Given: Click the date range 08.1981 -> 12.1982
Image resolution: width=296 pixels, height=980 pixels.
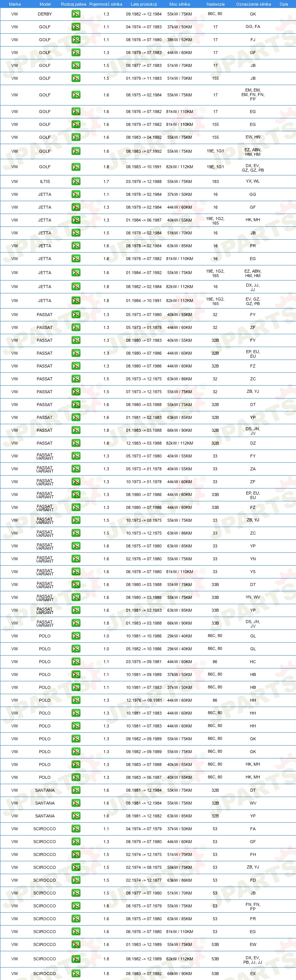Looking at the screenshot, I should [143, 816].
